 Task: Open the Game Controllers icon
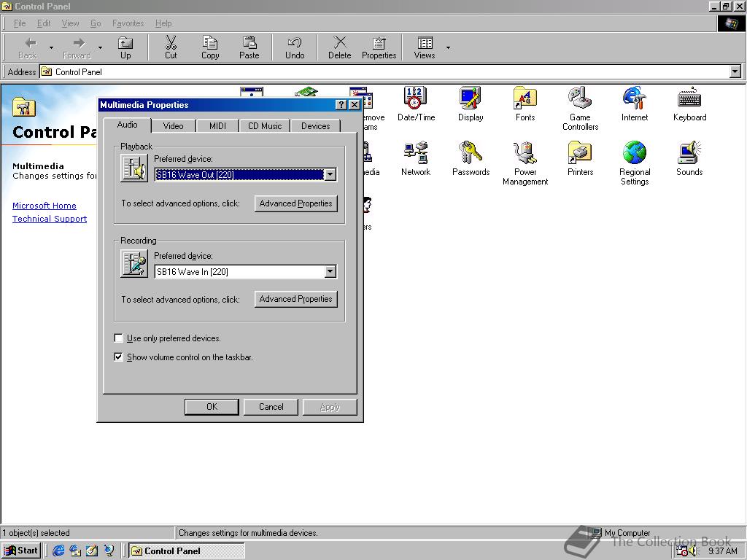tap(580, 109)
